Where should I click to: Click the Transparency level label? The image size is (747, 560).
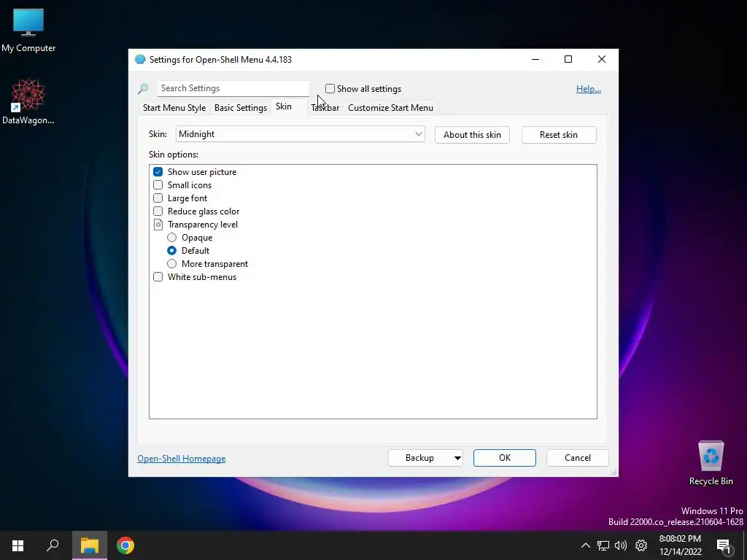[x=203, y=225]
